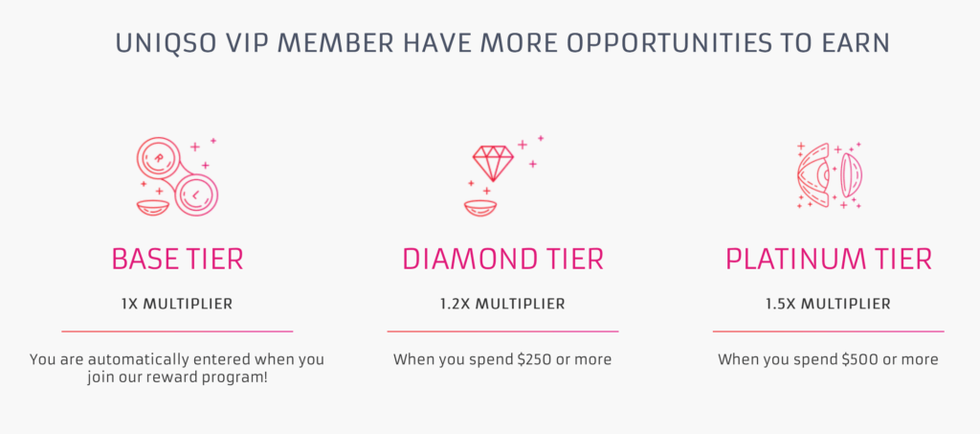Click the 1.5X MULTIPLIER label
Screen dimensions: 980x434
click(828, 305)
